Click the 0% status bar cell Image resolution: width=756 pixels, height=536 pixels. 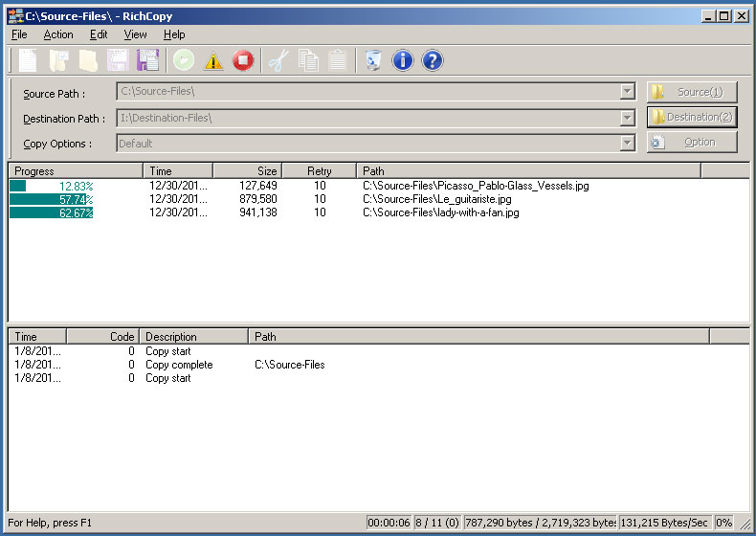coord(723,523)
